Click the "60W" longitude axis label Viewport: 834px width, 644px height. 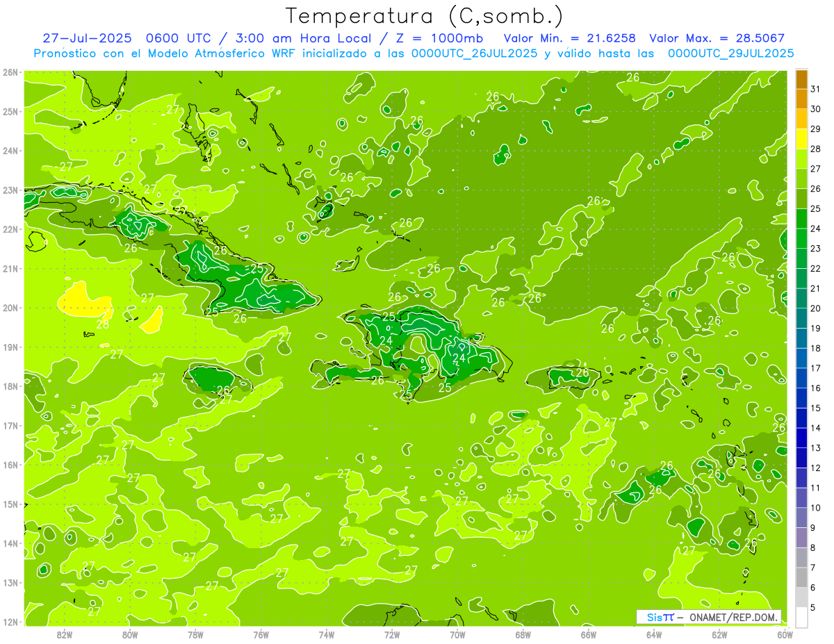784,634
